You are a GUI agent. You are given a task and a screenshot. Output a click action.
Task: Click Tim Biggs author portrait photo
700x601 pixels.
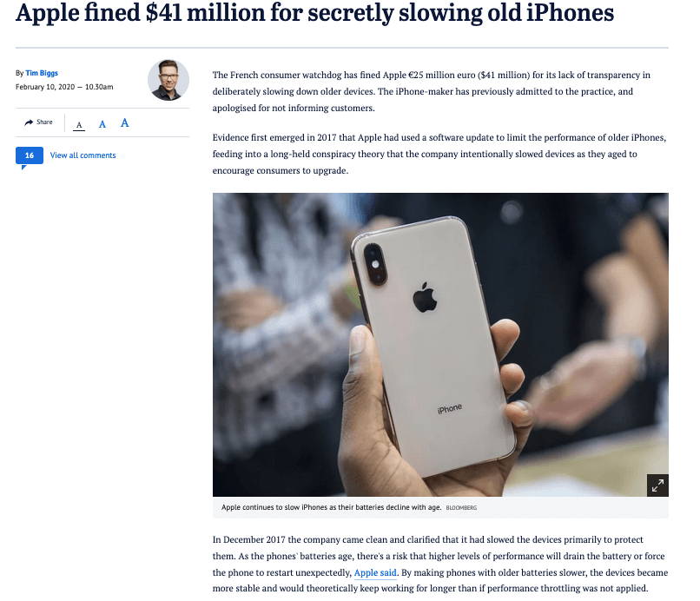[168, 80]
